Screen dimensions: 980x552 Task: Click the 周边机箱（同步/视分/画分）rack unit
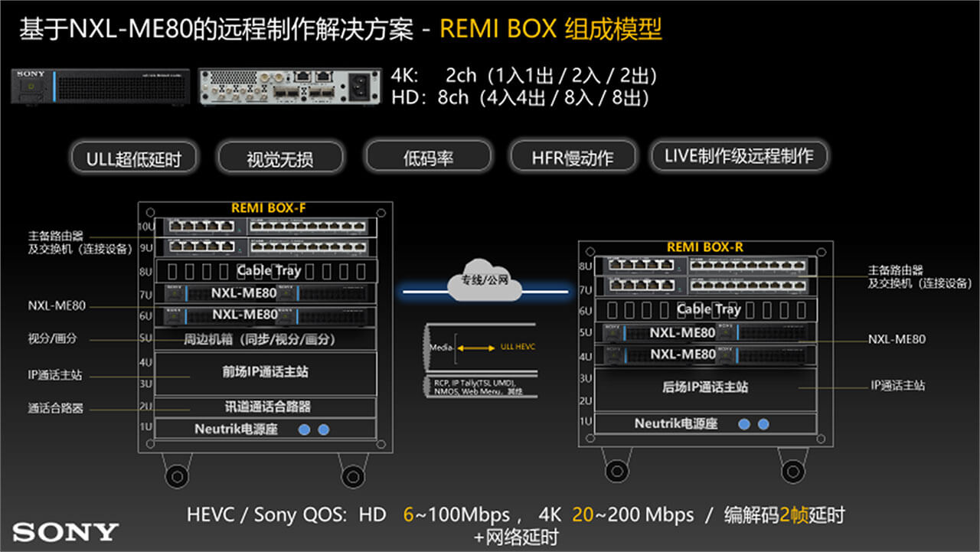click(x=266, y=339)
